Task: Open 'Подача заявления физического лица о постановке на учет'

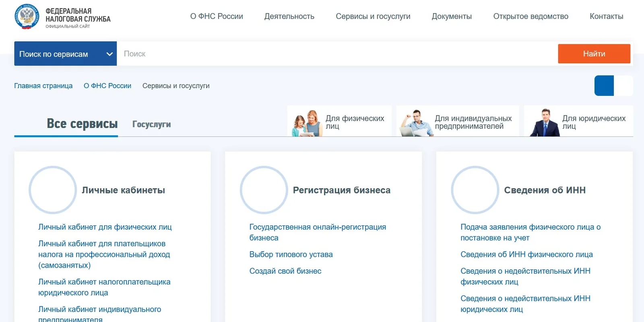Action: (530, 232)
